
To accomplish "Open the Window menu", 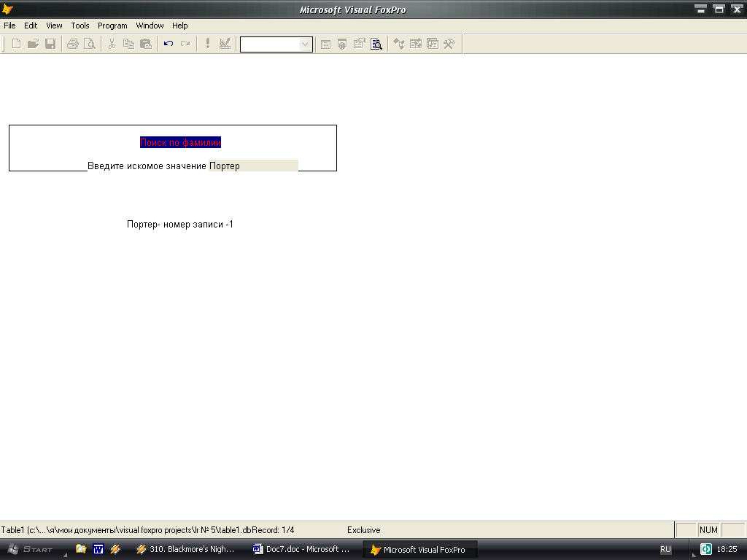I will pos(150,26).
